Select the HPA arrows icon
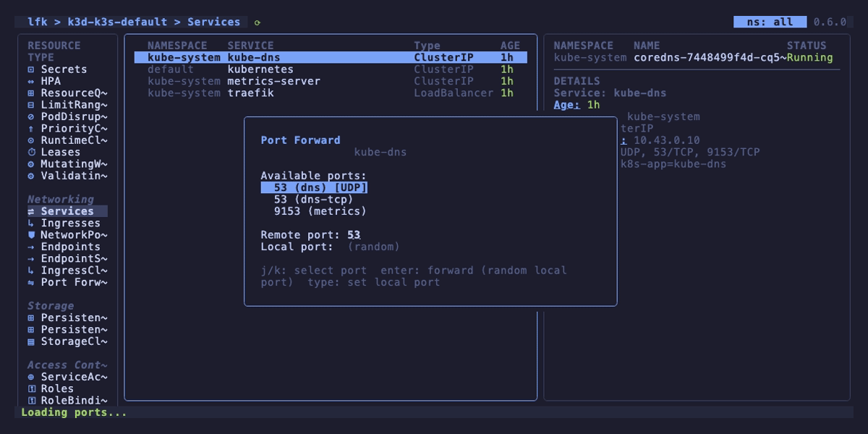Image resolution: width=868 pixels, height=434 pixels. click(x=31, y=81)
